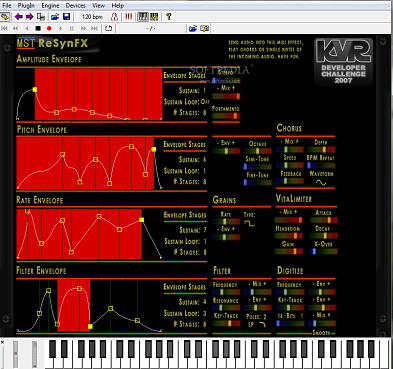Select the yellow sustain node in Pitch Envelope
The image size is (393, 369).
point(154,149)
